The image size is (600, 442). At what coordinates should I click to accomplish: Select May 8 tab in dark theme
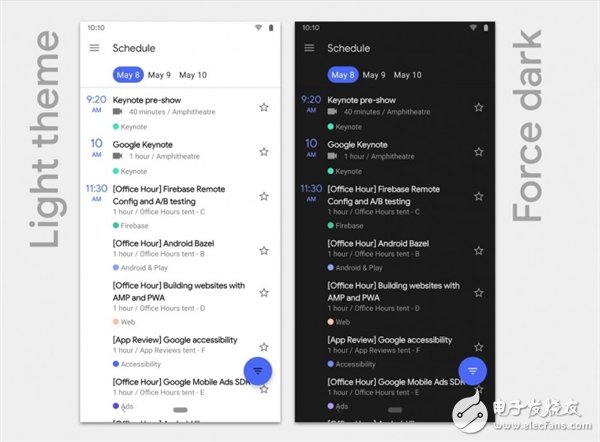pos(342,75)
